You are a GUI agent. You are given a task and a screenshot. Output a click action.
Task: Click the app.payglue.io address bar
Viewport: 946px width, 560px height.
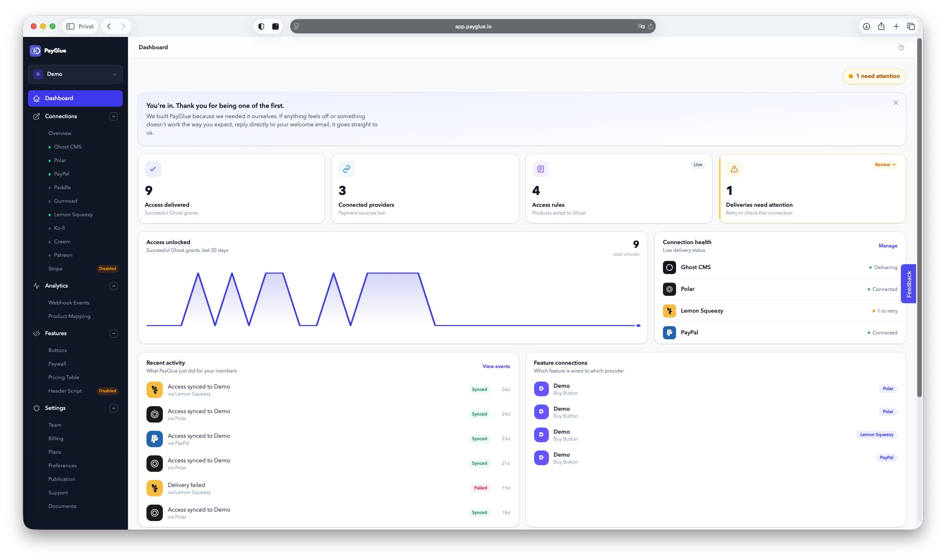pos(473,26)
